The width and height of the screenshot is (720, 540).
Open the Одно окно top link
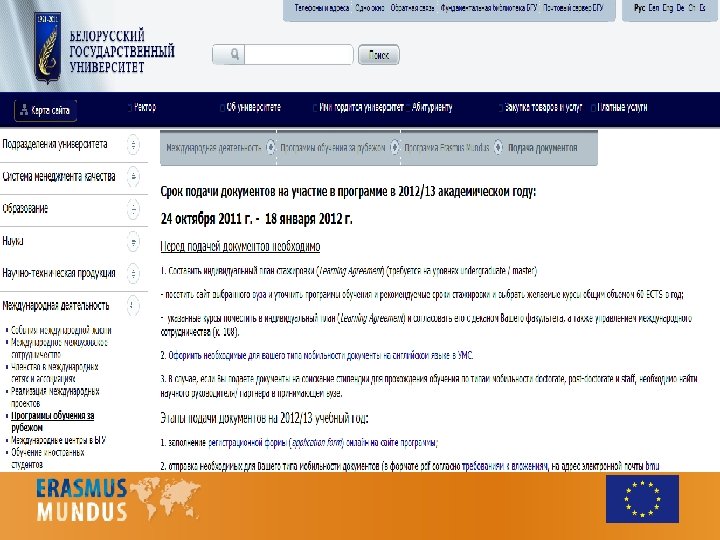click(370, 8)
